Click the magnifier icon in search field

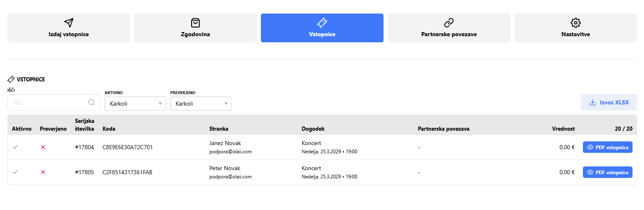[x=91, y=102]
